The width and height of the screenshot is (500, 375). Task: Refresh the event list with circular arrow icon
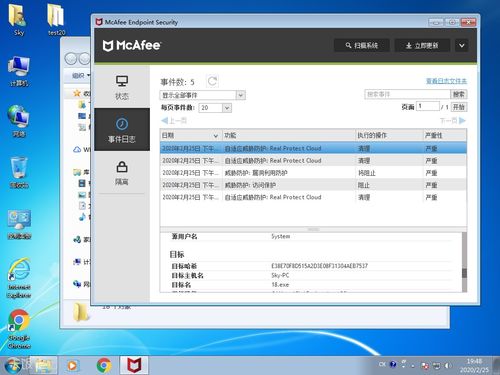tap(212, 81)
